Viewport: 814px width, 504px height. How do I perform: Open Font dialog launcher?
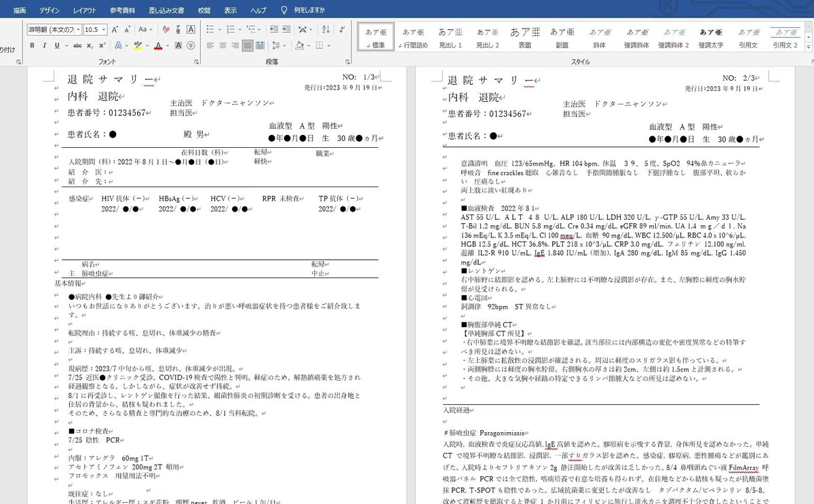(x=196, y=62)
